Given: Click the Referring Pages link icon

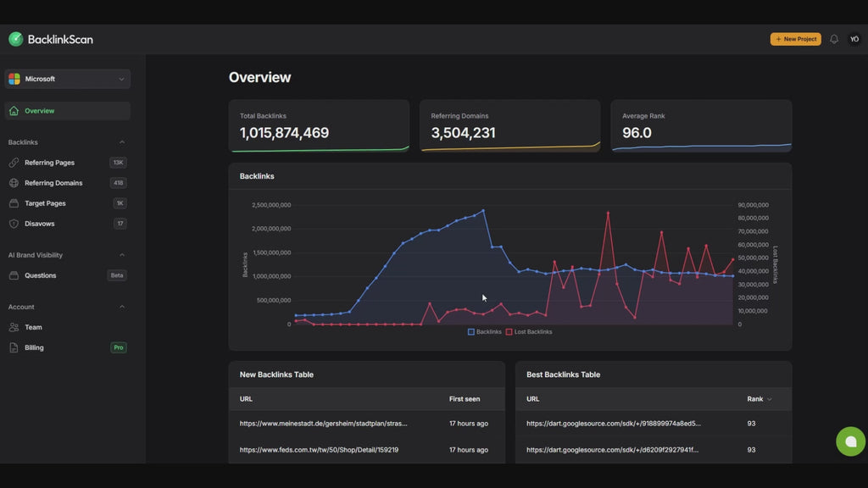Looking at the screenshot, I should click(x=14, y=163).
